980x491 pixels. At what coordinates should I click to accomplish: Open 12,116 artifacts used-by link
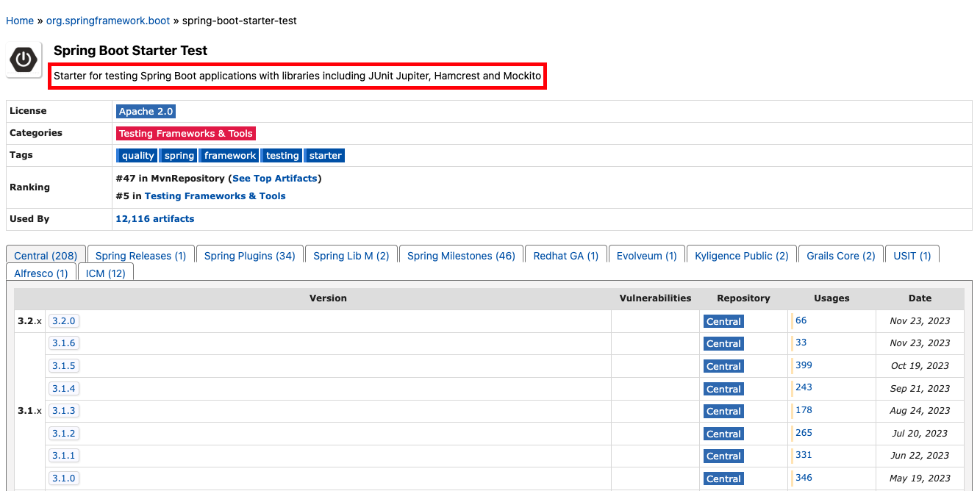pos(155,219)
